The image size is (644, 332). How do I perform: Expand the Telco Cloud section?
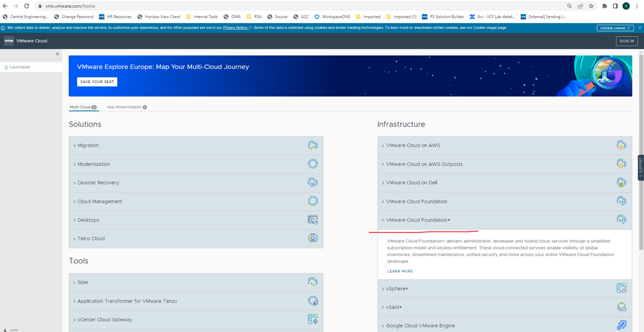[196, 239]
